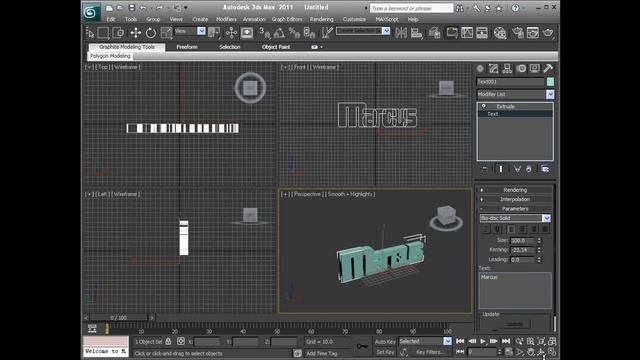The height and width of the screenshot is (360, 640).
Task: Collapse the Parameters rollout
Action: click(515, 209)
